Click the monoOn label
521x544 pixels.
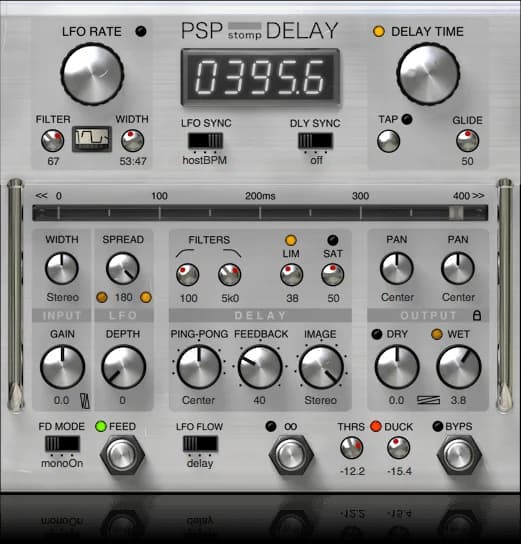[x=62, y=463]
